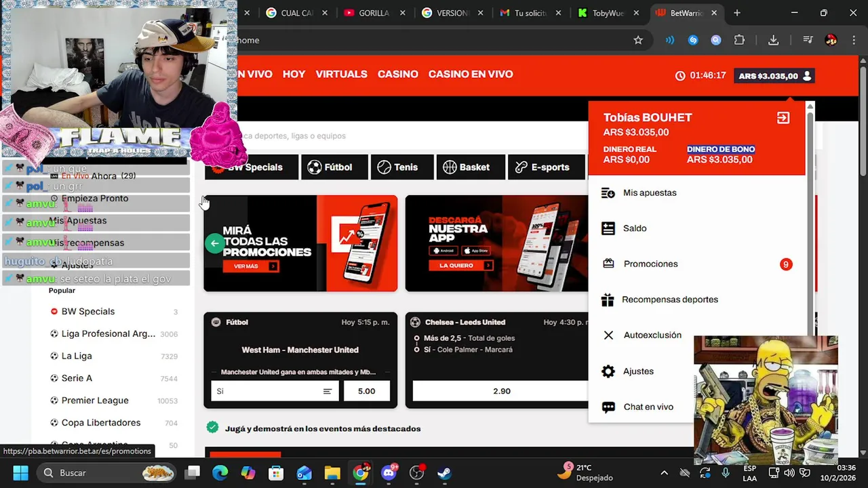The image size is (868, 488).
Task: Open the Mirá todas las promociones banner
Action: point(300,243)
